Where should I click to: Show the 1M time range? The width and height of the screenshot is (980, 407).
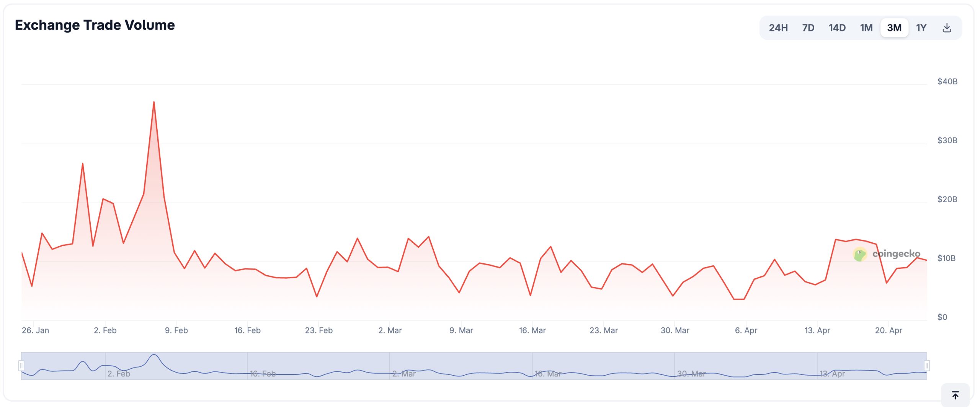click(866, 28)
